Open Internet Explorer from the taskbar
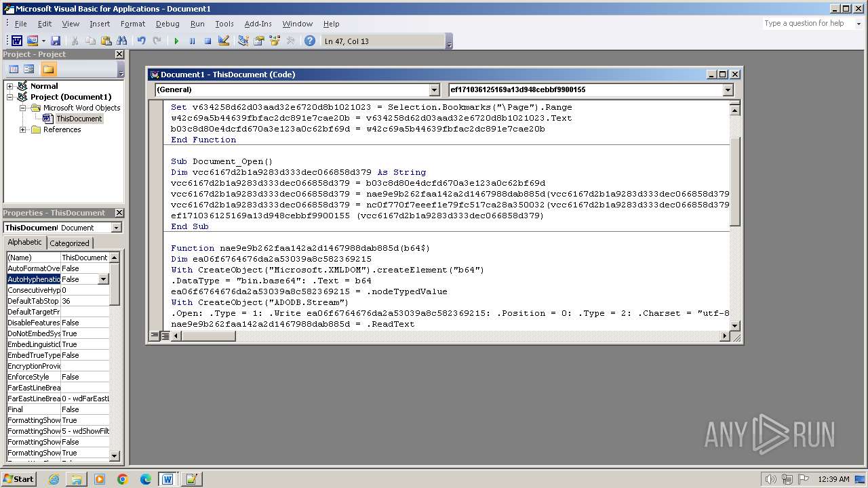The width and height of the screenshot is (868, 488). click(x=54, y=479)
